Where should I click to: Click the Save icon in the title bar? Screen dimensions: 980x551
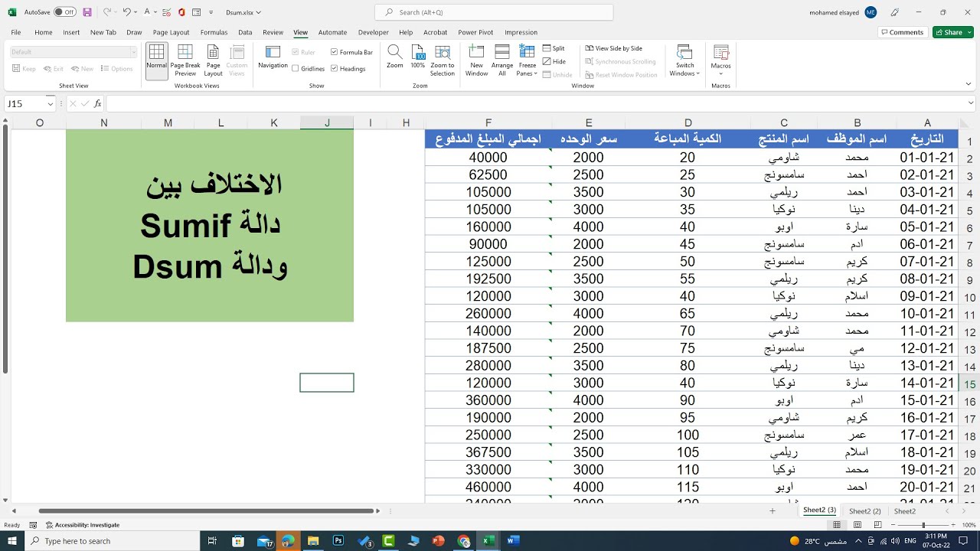tap(87, 12)
